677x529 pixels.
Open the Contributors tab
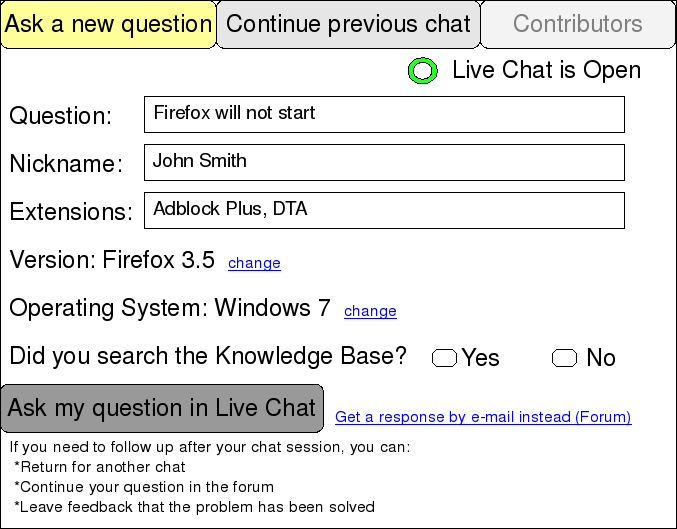click(x=578, y=24)
